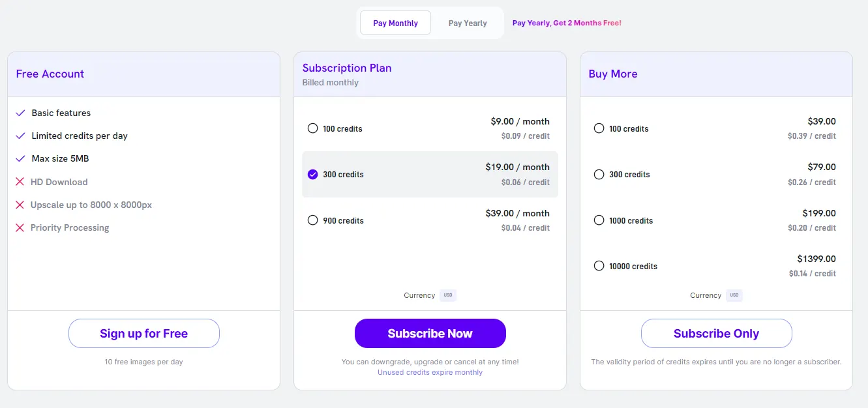Select the 900 credits subscription option
Viewport: 868px width, 408px height.
click(312, 220)
